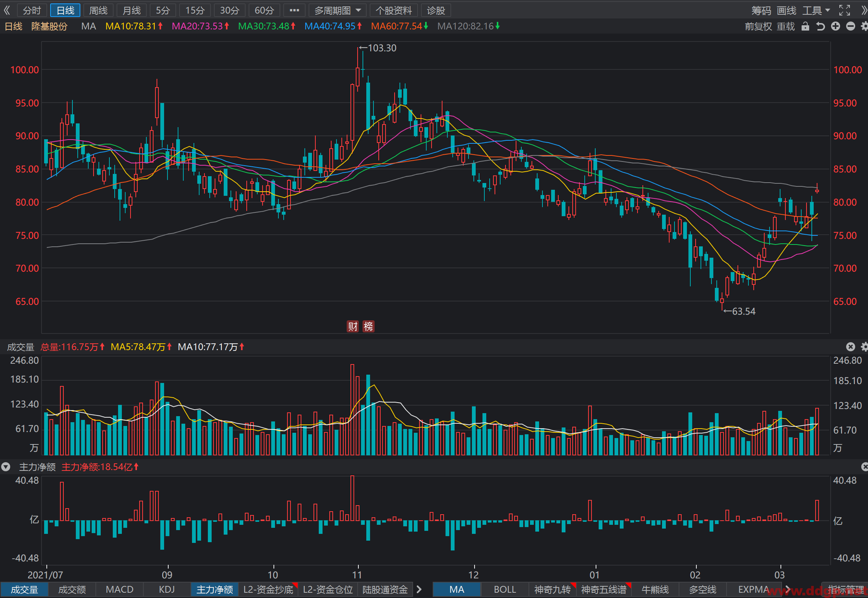Viewport: 868px width, 598px height.
Task: Toggle the 画线 drawing mode
Action: tap(787, 10)
